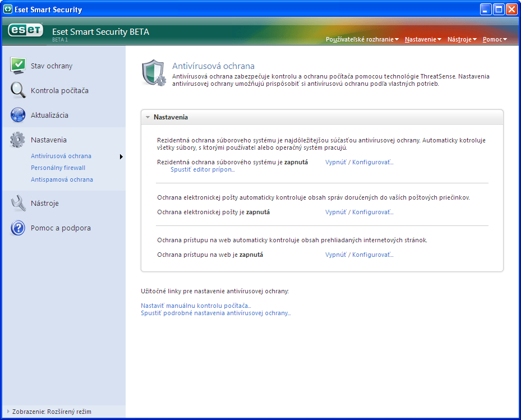
Task: Click the Antivírusová ochrana page heading
Action: click(213, 66)
